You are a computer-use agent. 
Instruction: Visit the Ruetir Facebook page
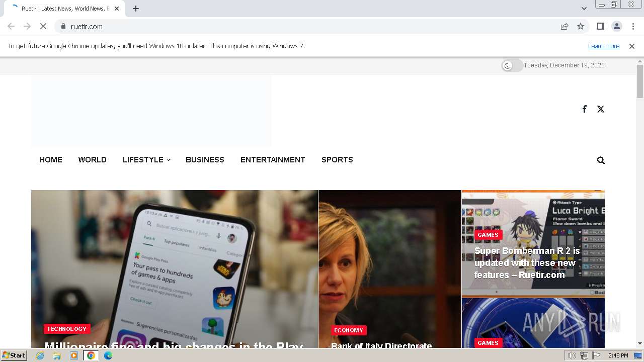(584, 109)
